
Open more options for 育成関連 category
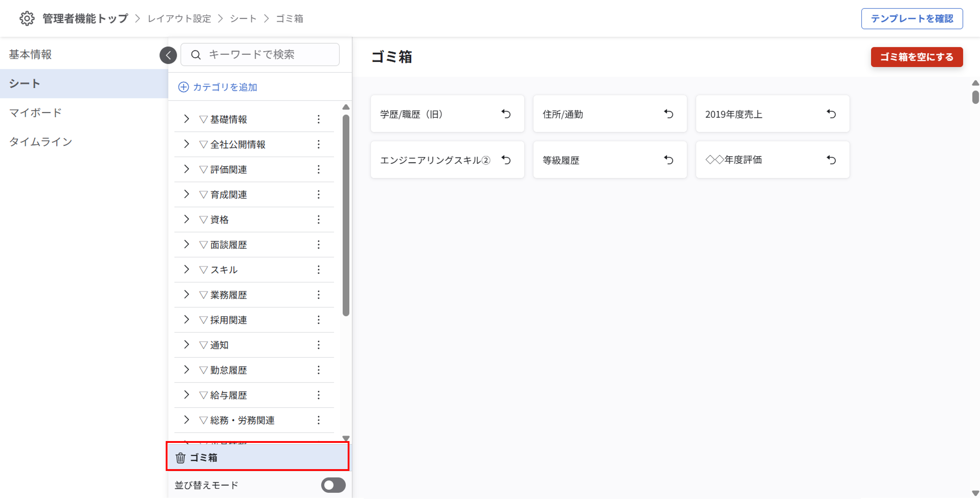318,194
